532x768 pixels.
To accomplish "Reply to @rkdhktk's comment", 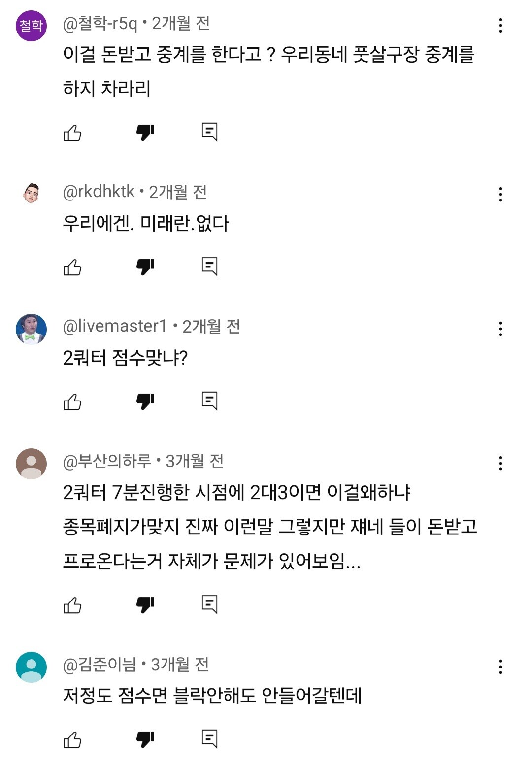I will pos(209,267).
